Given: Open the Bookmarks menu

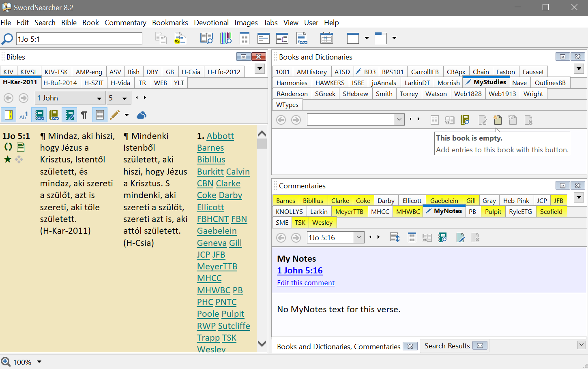Looking at the screenshot, I should coord(170,23).
